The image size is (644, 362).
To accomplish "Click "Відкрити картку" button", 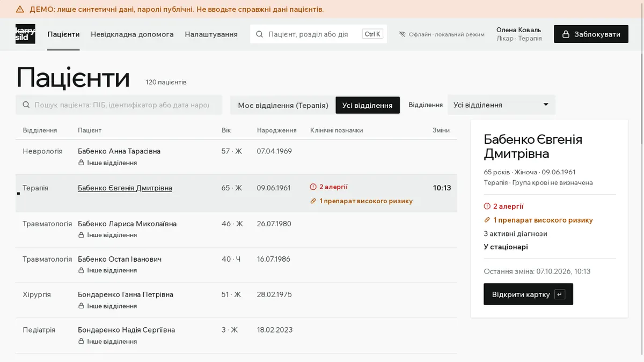I will pos(528,294).
